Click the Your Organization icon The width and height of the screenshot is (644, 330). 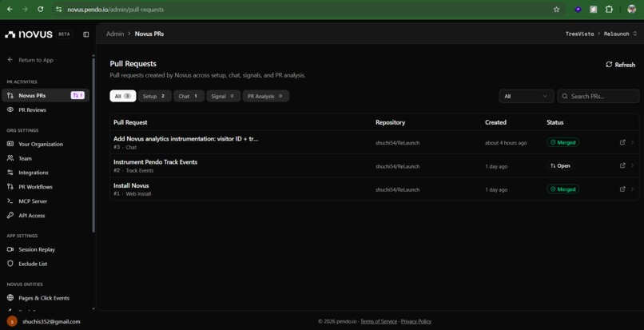[10, 145]
